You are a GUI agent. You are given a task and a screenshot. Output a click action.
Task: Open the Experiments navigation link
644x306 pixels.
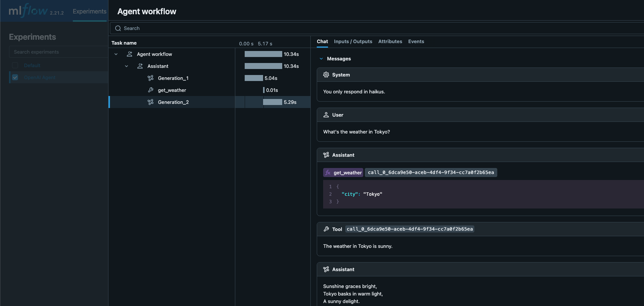coord(89,12)
